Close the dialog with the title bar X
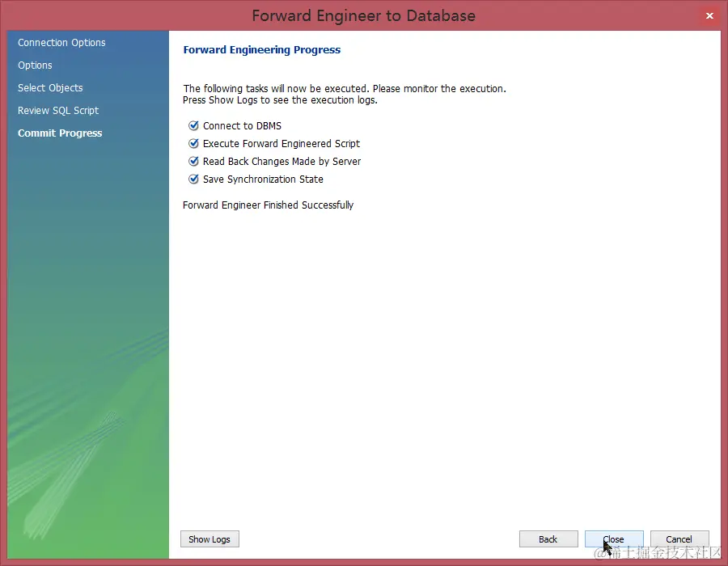The image size is (728, 566). 709,16
